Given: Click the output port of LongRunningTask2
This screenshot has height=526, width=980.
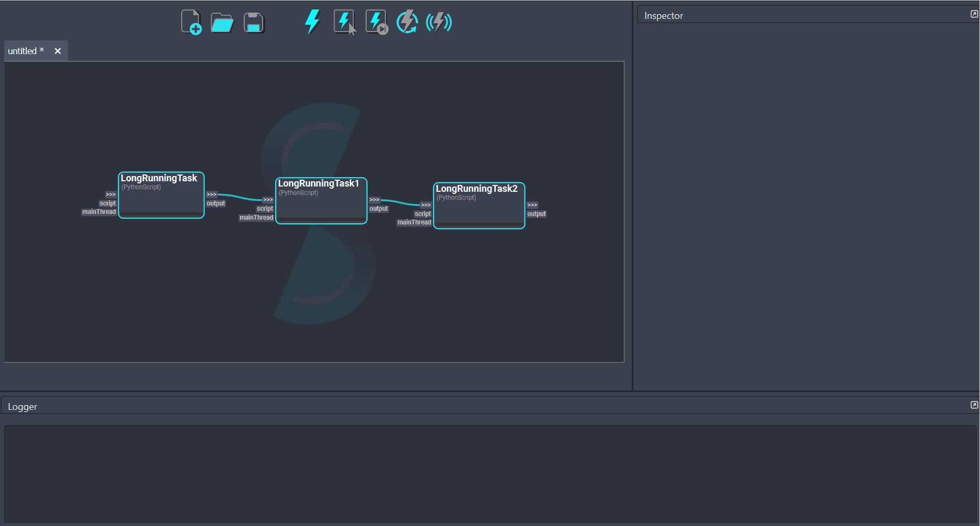Looking at the screenshot, I should coord(536,214).
